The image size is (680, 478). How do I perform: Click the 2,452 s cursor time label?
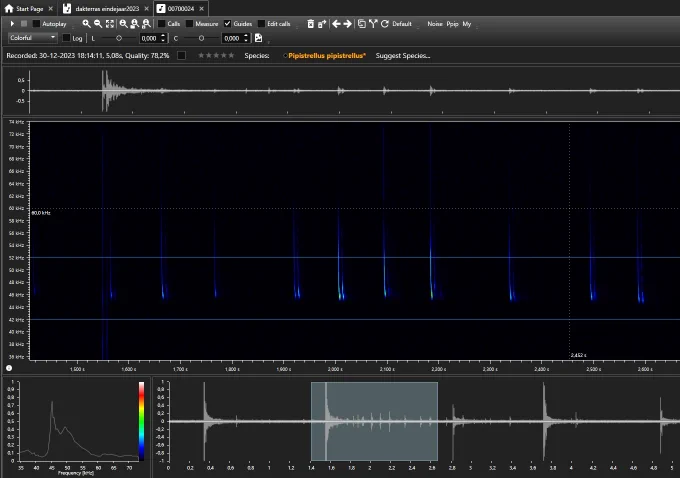tap(579, 355)
